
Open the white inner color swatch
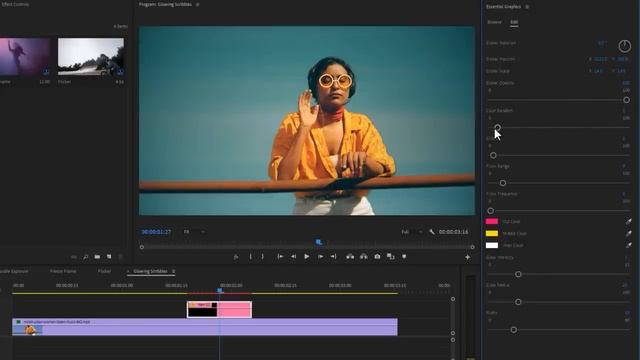pos(492,245)
